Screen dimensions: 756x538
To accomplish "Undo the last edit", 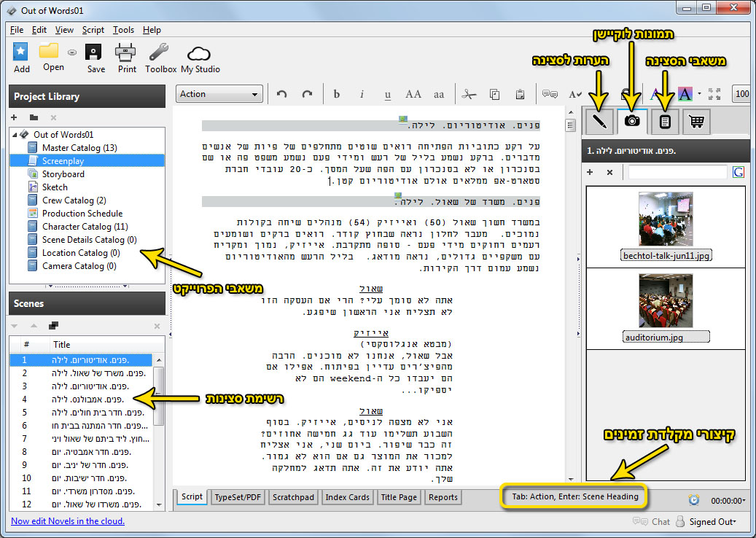I will [x=282, y=94].
